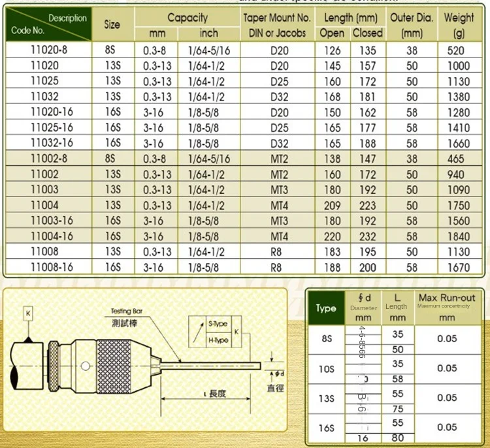Image resolution: width=490 pixels, height=448 pixels.
Task: Click the H-Type label in diagram
Action: point(218,340)
